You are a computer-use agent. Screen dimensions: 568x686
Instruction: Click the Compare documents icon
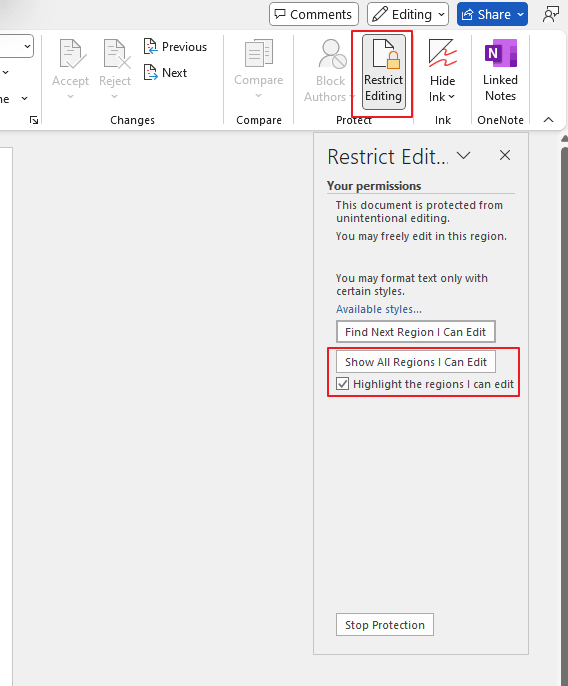[259, 53]
